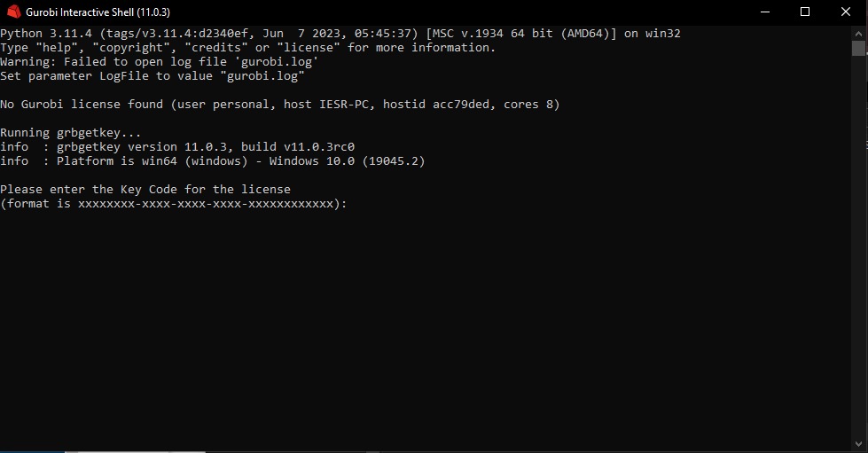This screenshot has height=453, width=868.
Task: Click the scrollbar down arrow
Action: point(858,441)
